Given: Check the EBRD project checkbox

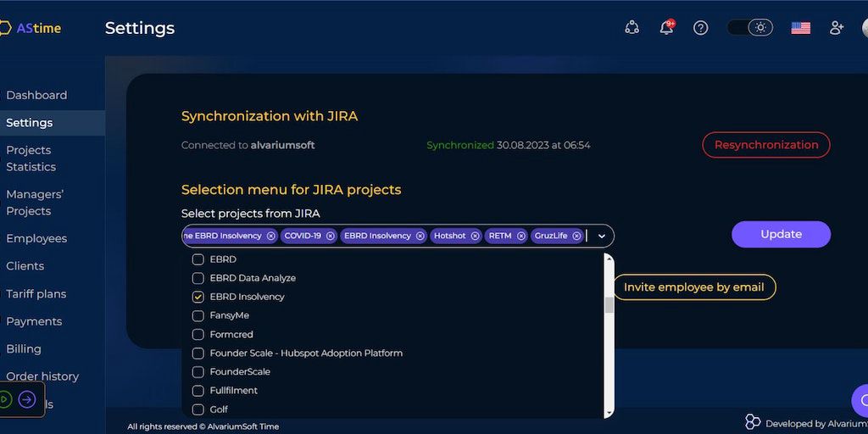Looking at the screenshot, I should 198,259.
